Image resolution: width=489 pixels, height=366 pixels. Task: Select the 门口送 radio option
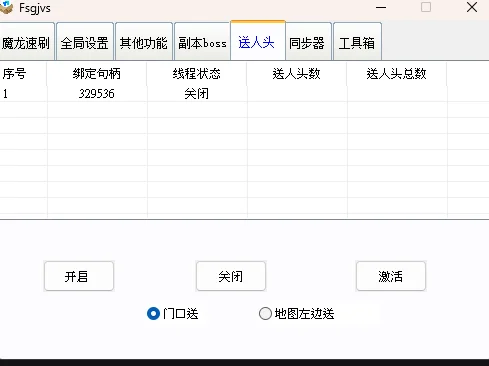[x=172, y=313]
